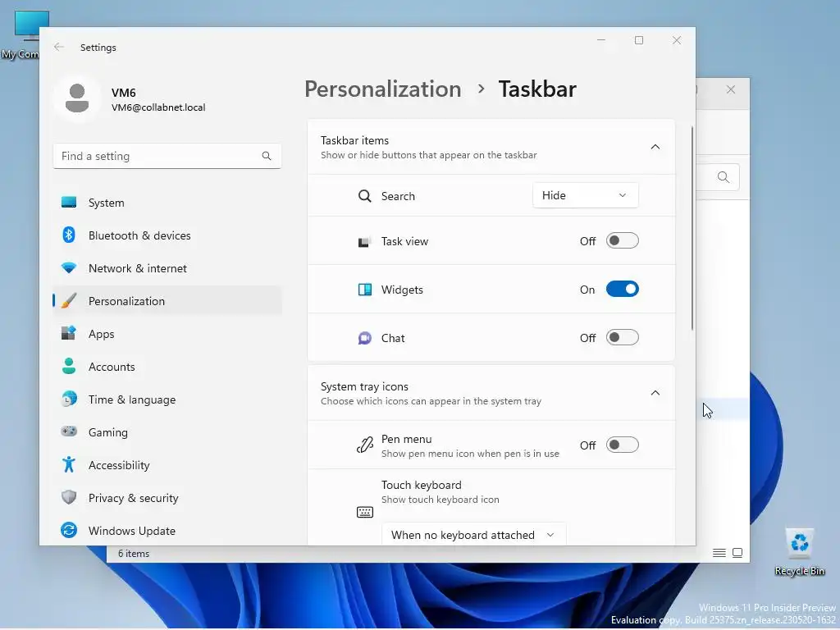The height and width of the screenshot is (630, 840).
Task: Open the Accounts settings page
Action: (167, 367)
